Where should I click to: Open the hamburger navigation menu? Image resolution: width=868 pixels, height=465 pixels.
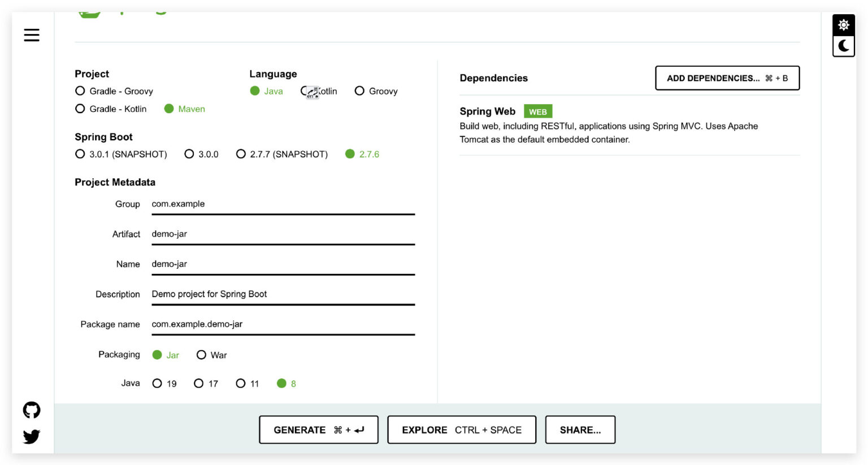point(31,35)
